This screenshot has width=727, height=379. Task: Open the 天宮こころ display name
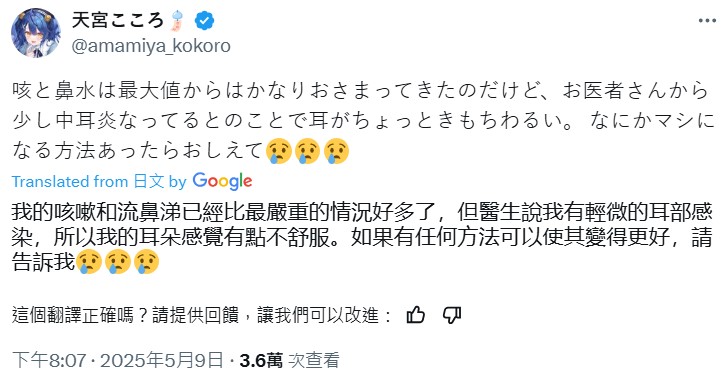(118, 21)
